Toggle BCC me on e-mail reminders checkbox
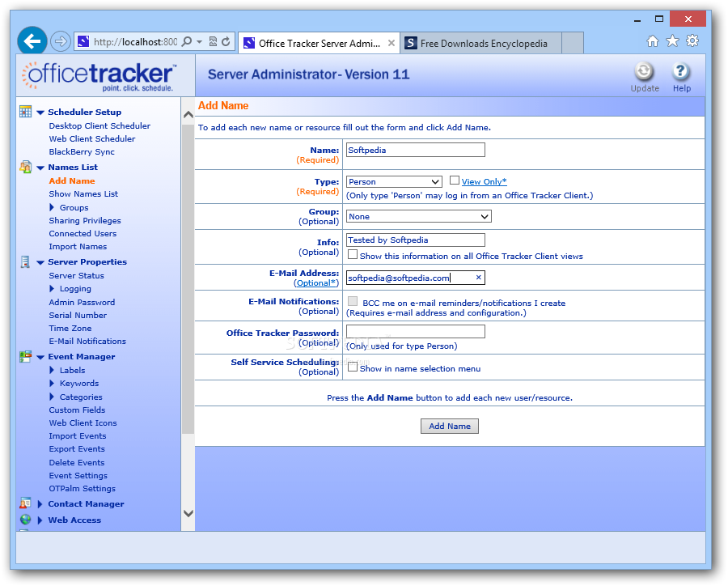The width and height of the screenshot is (728, 586). [x=353, y=301]
